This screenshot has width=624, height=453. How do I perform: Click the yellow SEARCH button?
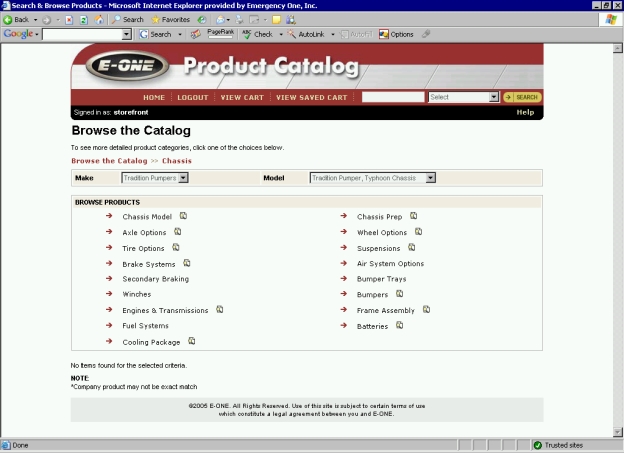click(x=523, y=97)
